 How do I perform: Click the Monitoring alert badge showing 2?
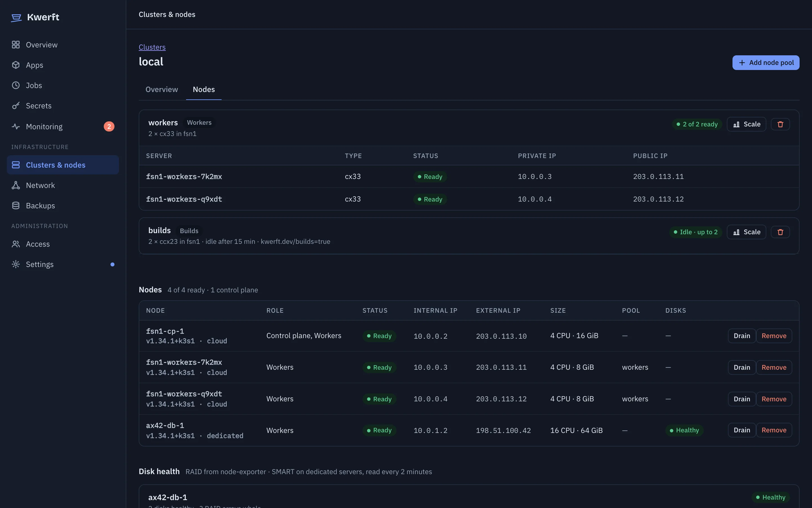pyautogui.click(x=109, y=127)
